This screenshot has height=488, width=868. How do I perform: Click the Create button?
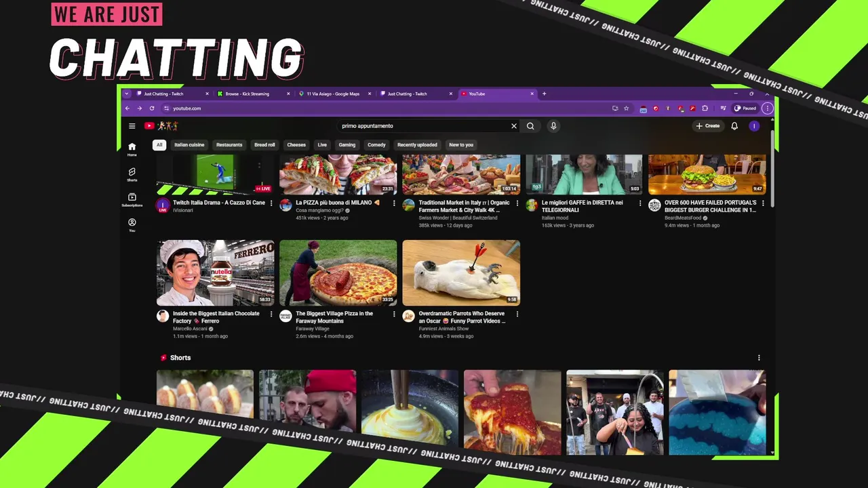point(707,126)
